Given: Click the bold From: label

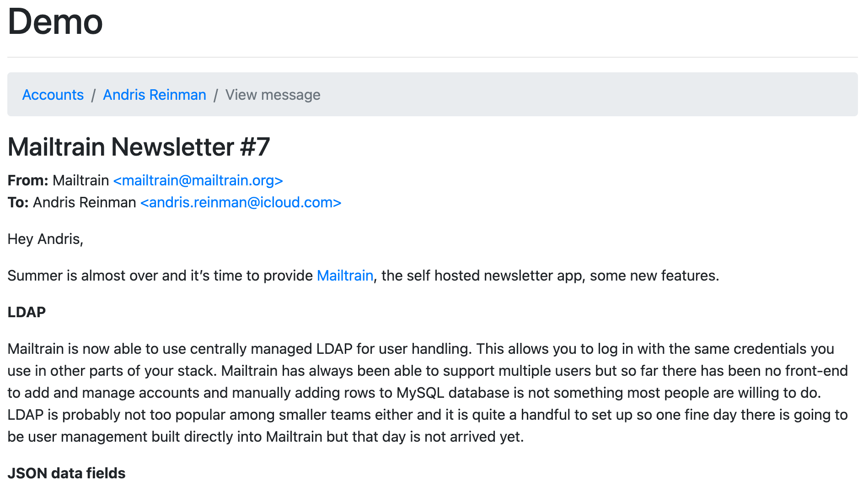Looking at the screenshot, I should [28, 180].
